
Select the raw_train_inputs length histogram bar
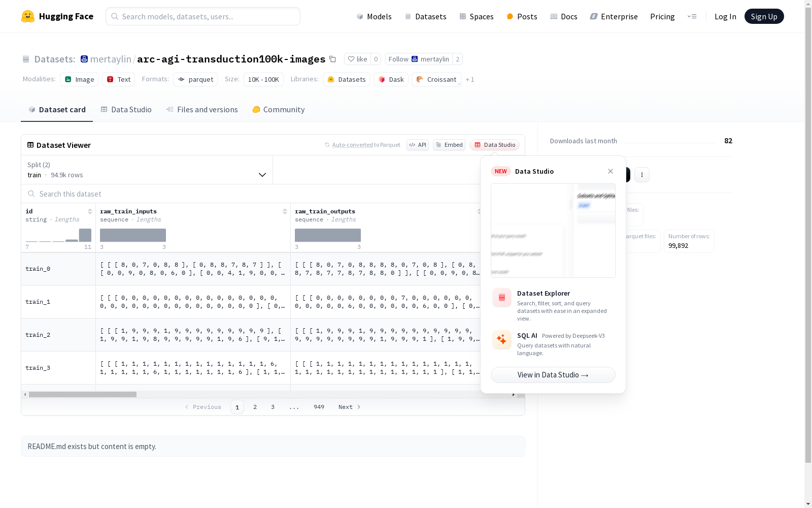tap(133, 235)
